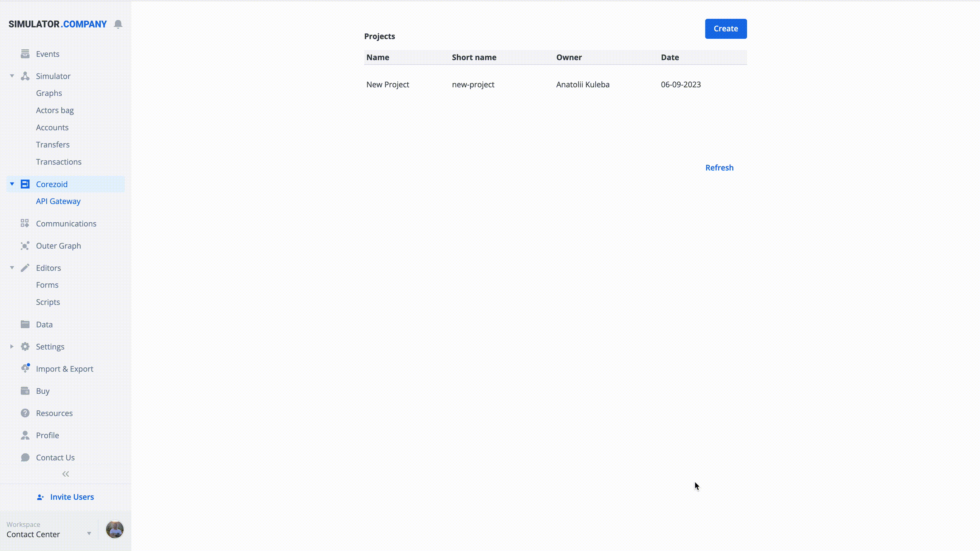The height and width of the screenshot is (551, 980).
Task: Collapse the Corezoid section
Action: [x=12, y=184]
